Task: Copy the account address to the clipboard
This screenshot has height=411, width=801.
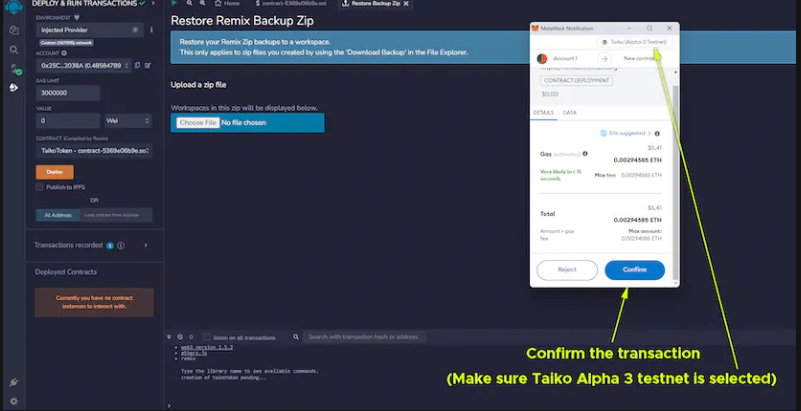Action: [137, 65]
